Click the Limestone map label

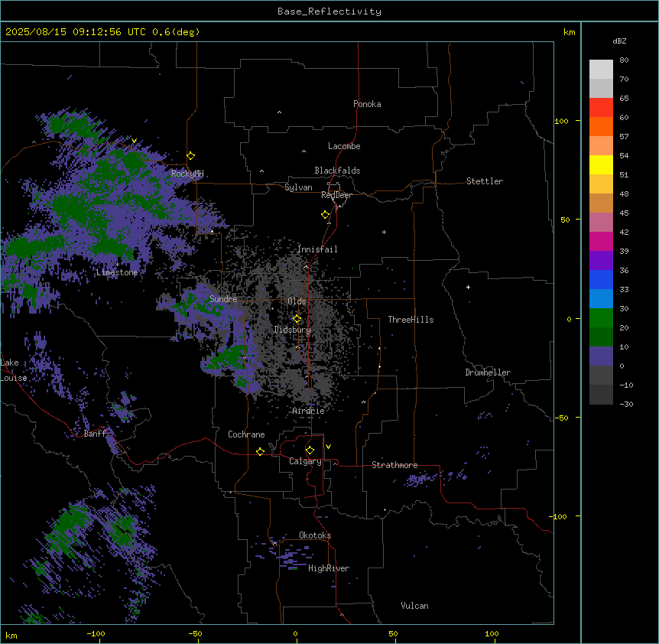(x=117, y=272)
